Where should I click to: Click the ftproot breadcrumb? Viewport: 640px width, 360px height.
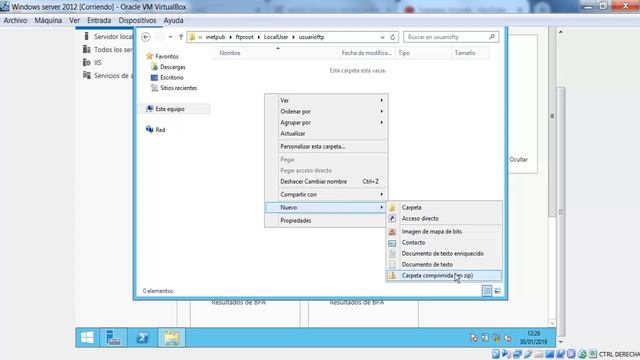pos(244,37)
